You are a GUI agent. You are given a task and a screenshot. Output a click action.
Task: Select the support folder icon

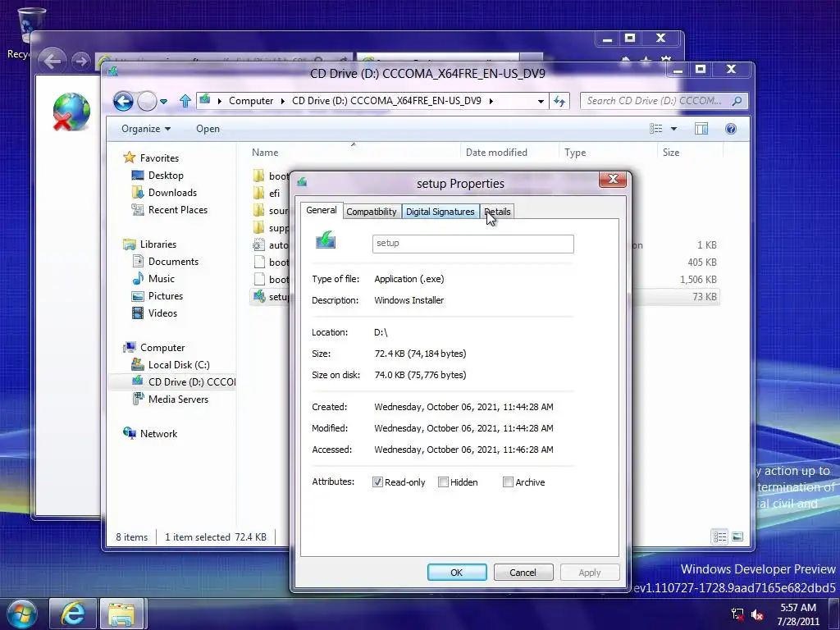(x=258, y=227)
